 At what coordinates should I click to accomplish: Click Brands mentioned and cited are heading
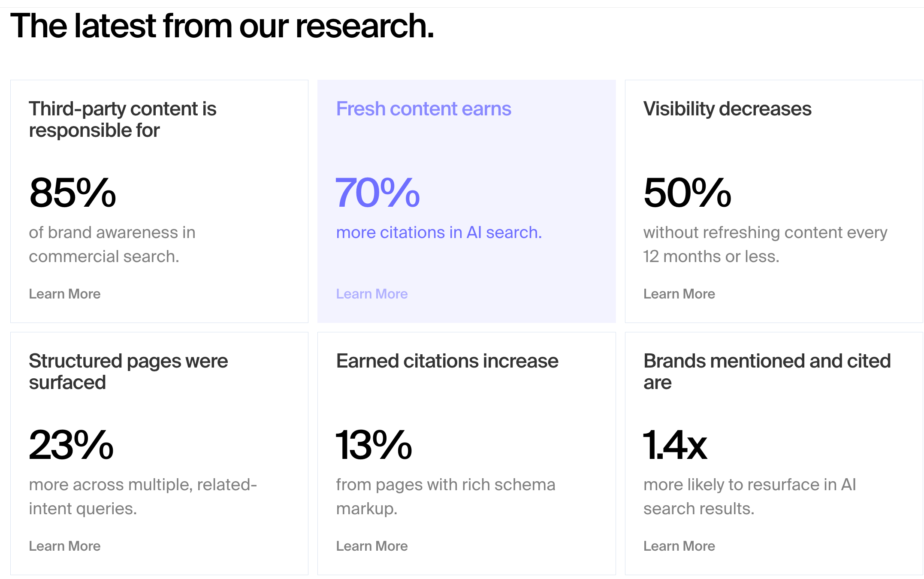(767, 372)
